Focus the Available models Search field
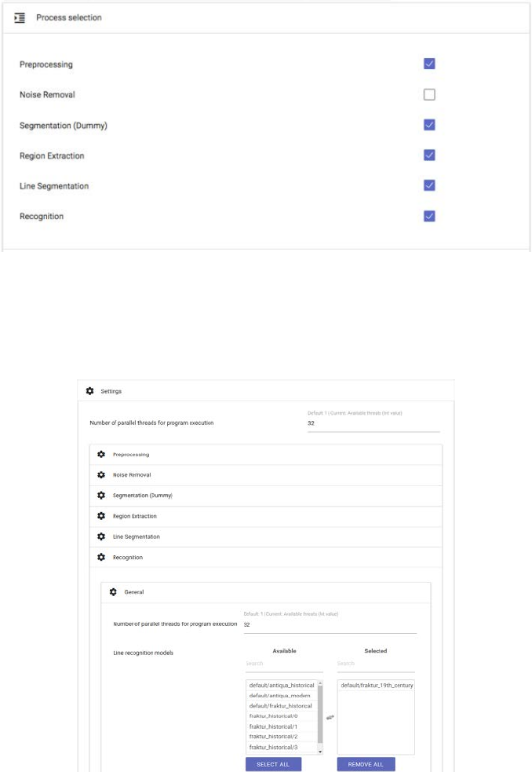The height and width of the screenshot is (772, 532). tap(284, 664)
